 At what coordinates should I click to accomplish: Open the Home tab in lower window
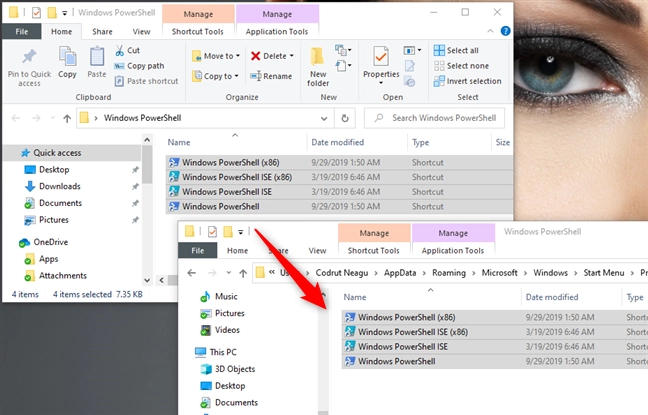[x=237, y=250]
